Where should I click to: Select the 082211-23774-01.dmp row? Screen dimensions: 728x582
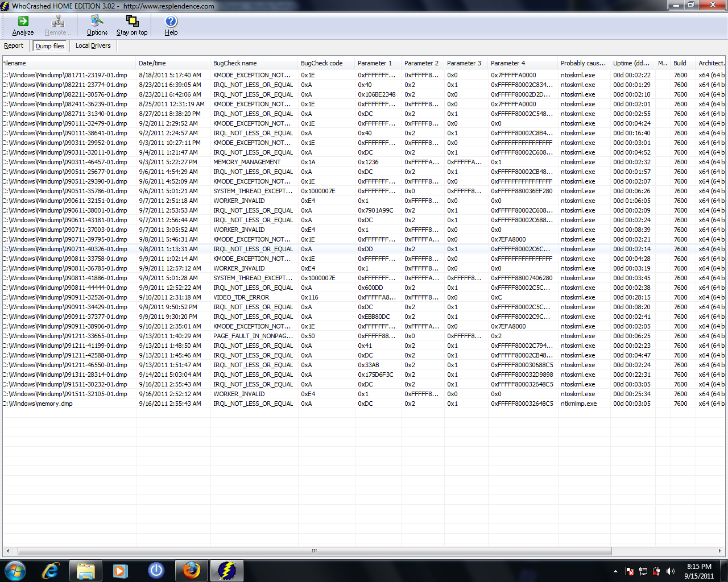pyautogui.click(x=364, y=85)
